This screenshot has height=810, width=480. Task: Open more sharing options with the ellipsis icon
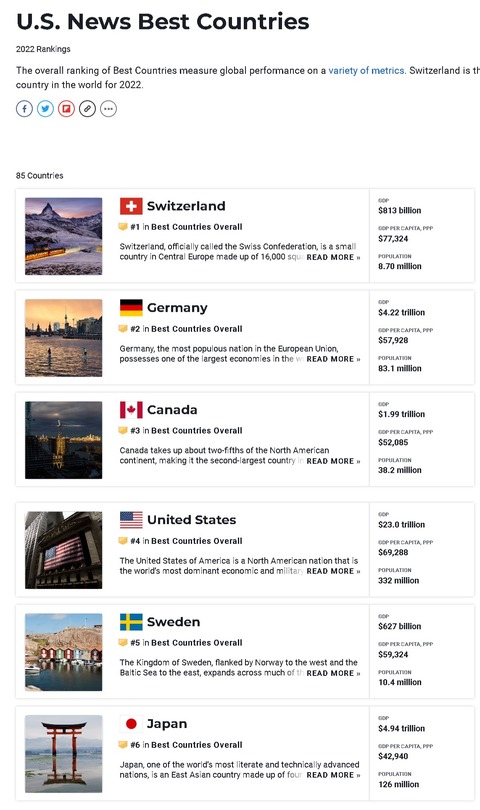tap(109, 109)
